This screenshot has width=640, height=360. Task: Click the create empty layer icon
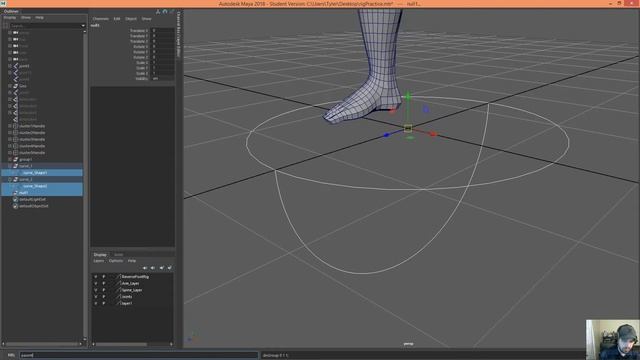pyautogui.click(x=162, y=268)
